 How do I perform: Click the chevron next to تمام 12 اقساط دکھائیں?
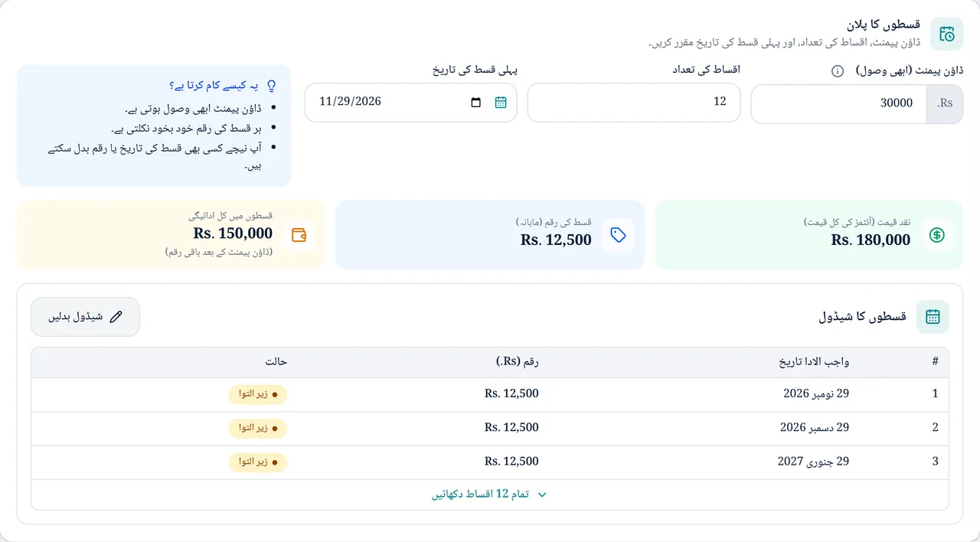(542, 495)
